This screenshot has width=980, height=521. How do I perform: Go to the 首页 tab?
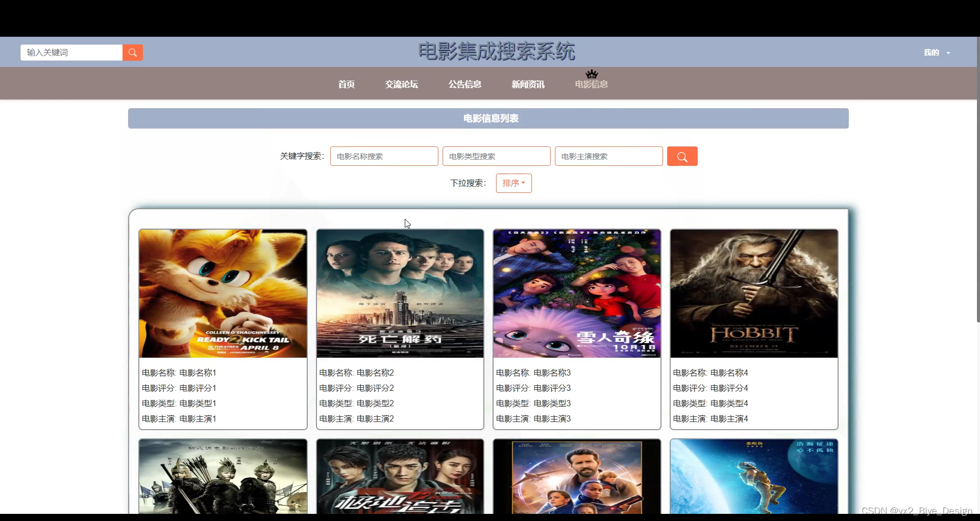[x=347, y=84]
